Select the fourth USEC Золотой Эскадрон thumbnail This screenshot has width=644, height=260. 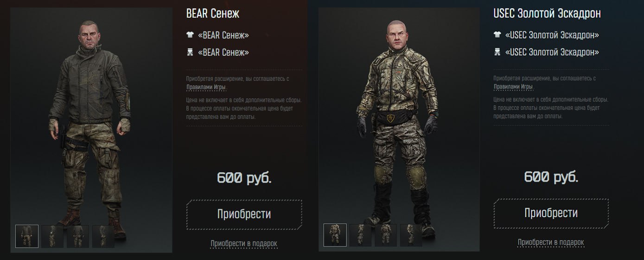[411, 235]
